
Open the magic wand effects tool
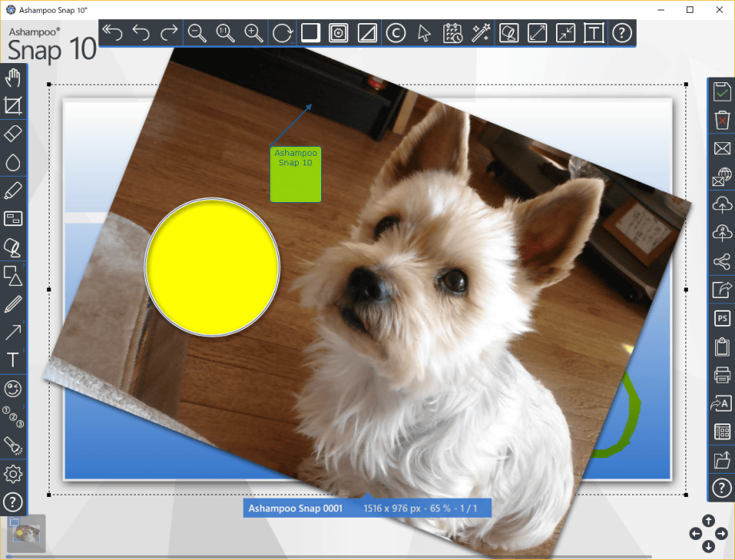(481, 33)
